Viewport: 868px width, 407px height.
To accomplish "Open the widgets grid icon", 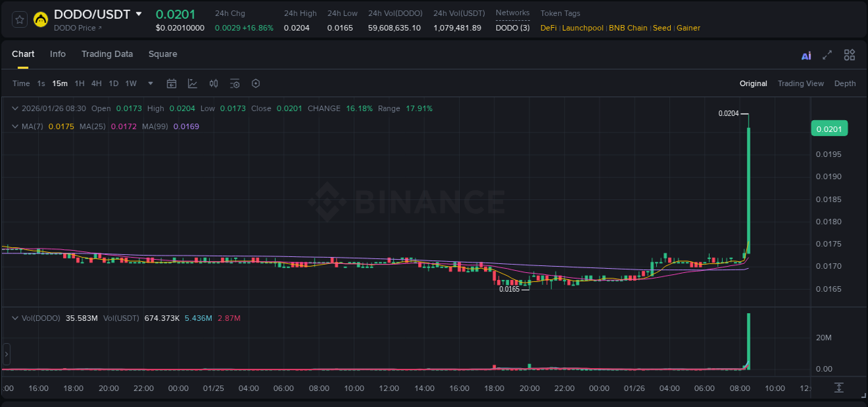I will tap(849, 55).
